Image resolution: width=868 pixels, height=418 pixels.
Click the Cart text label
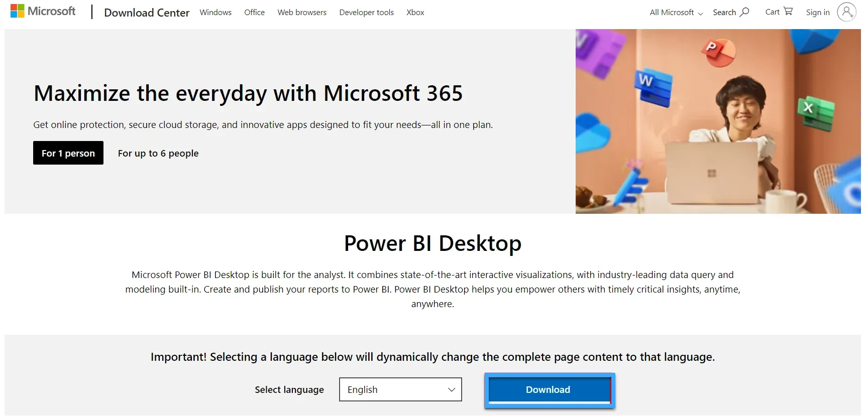tap(772, 12)
